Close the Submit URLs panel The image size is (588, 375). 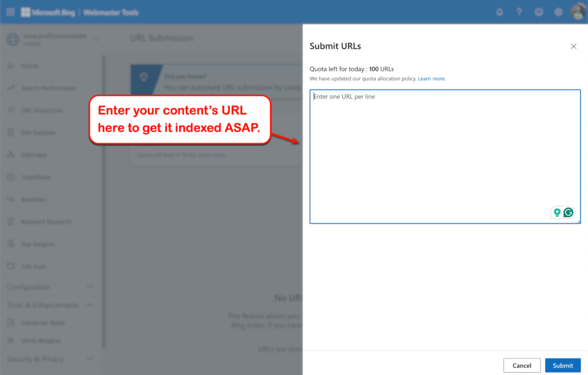573,46
